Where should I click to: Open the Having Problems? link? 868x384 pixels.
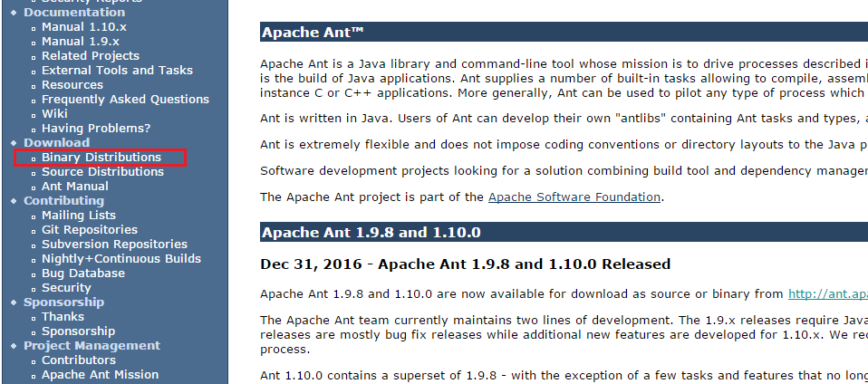(x=96, y=129)
